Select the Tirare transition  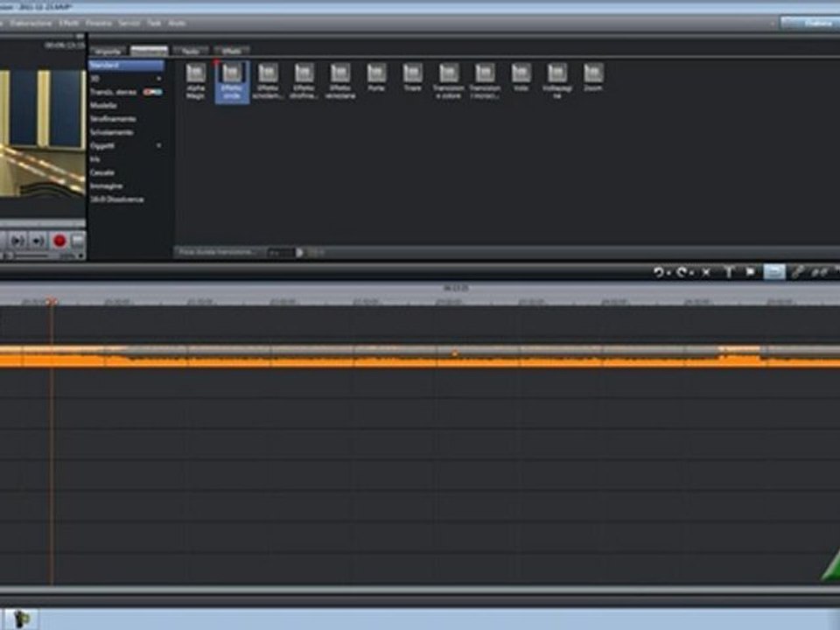[412, 78]
